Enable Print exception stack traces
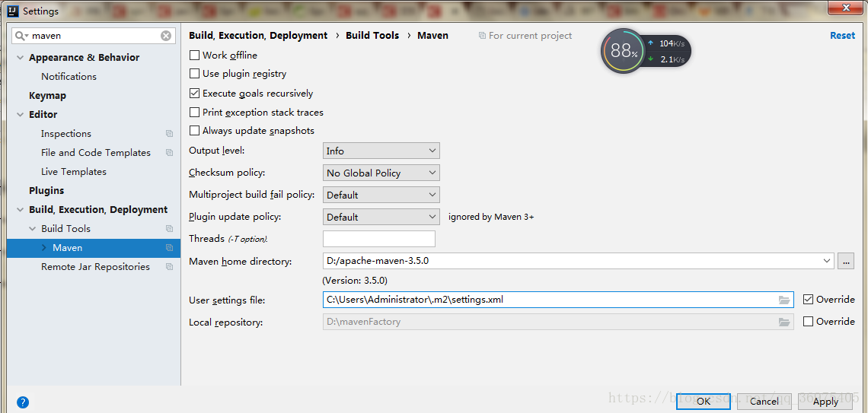Viewport: 868px width, 413px height. pos(194,113)
